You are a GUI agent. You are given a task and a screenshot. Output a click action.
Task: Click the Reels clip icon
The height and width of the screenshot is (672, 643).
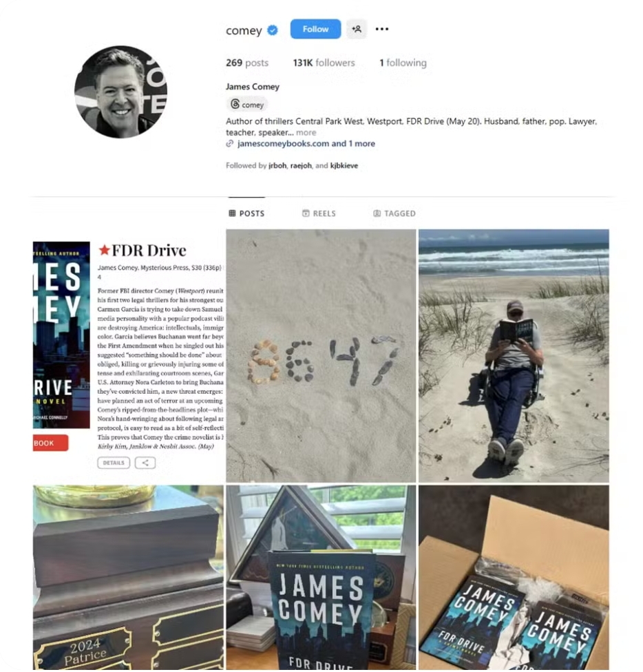point(306,213)
